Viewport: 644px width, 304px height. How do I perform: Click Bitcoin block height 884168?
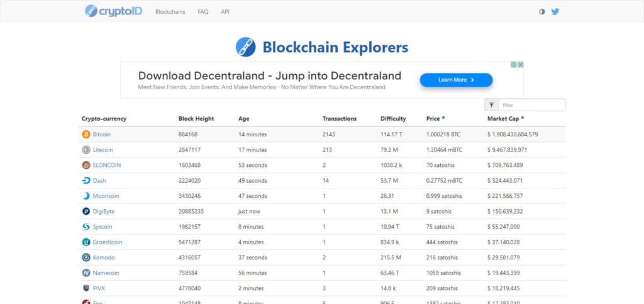coord(187,134)
